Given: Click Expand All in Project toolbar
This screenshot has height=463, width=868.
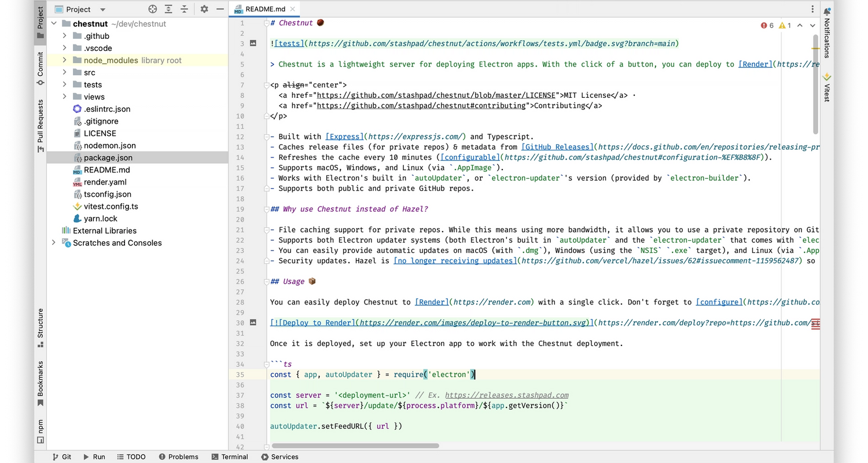Looking at the screenshot, I should click(x=168, y=9).
